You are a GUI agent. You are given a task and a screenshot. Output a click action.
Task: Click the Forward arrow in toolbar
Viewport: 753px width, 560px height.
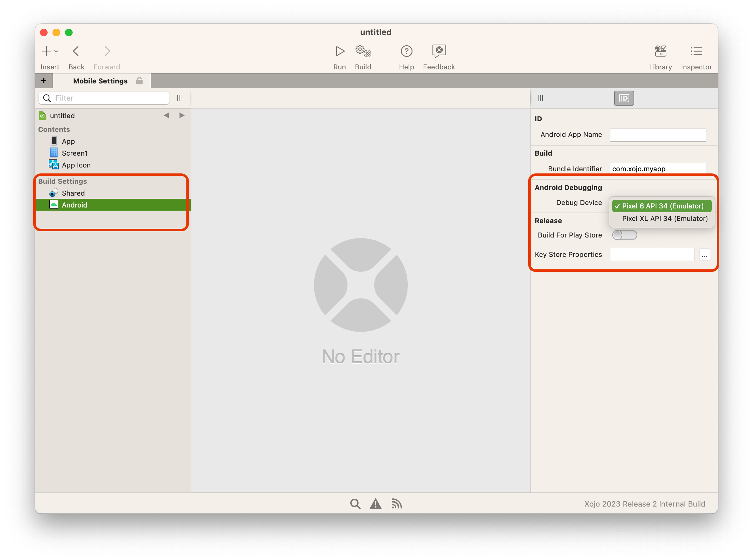[x=107, y=51]
